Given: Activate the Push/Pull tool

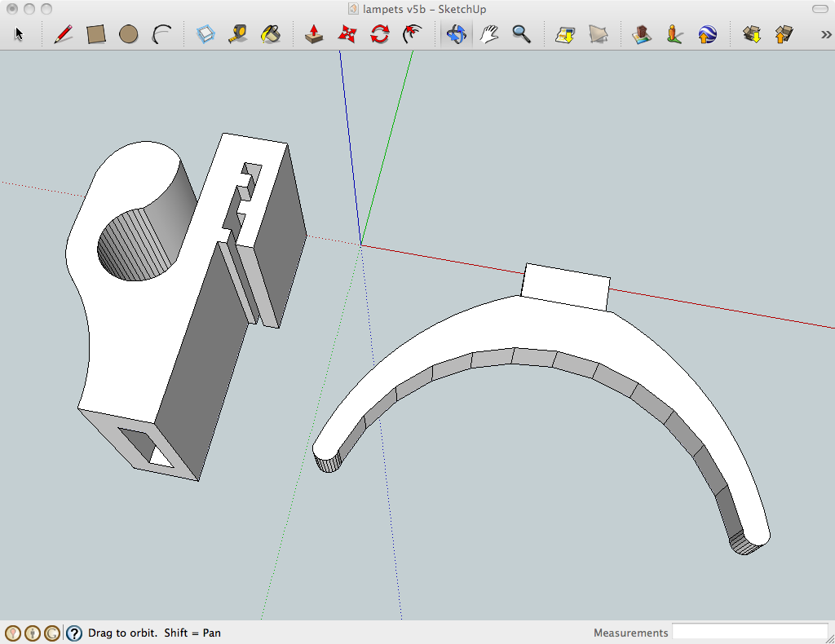Looking at the screenshot, I should 314,34.
